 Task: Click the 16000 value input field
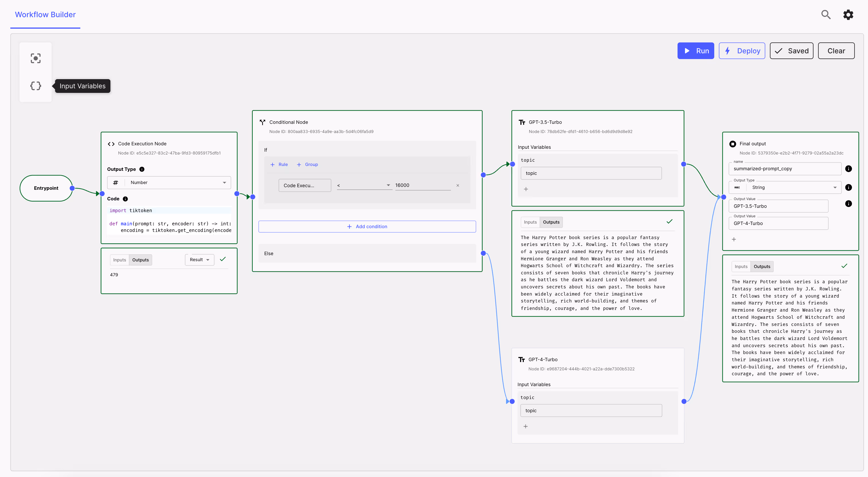422,185
